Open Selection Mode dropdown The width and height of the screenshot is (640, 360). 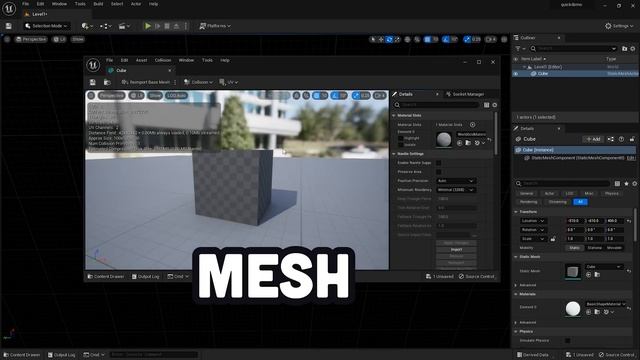click(46, 26)
